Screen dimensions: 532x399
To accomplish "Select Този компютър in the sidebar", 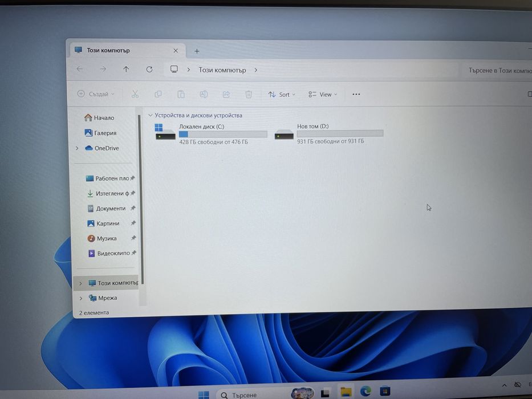I will click(106, 283).
